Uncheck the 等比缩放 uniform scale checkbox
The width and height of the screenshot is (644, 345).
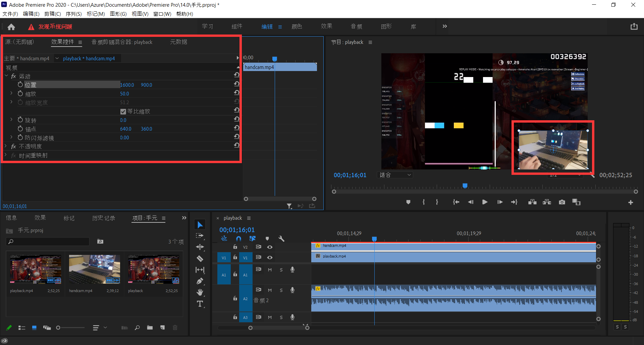click(x=123, y=112)
